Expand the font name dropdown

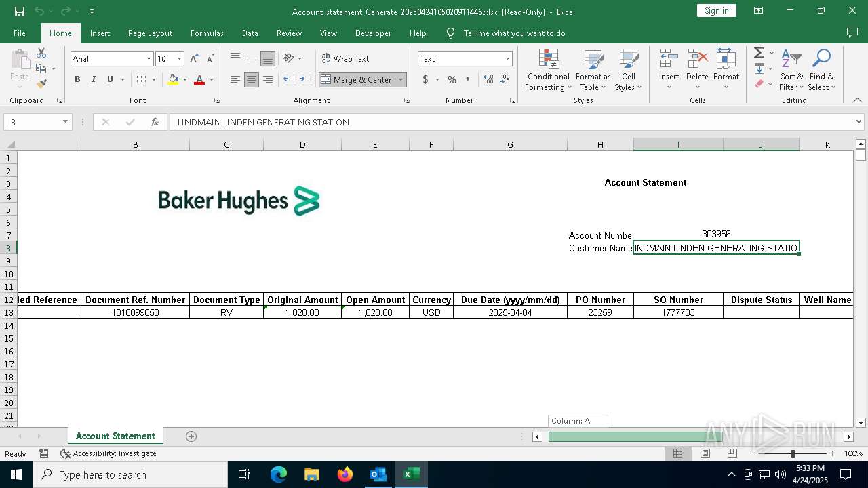pyautogui.click(x=149, y=59)
